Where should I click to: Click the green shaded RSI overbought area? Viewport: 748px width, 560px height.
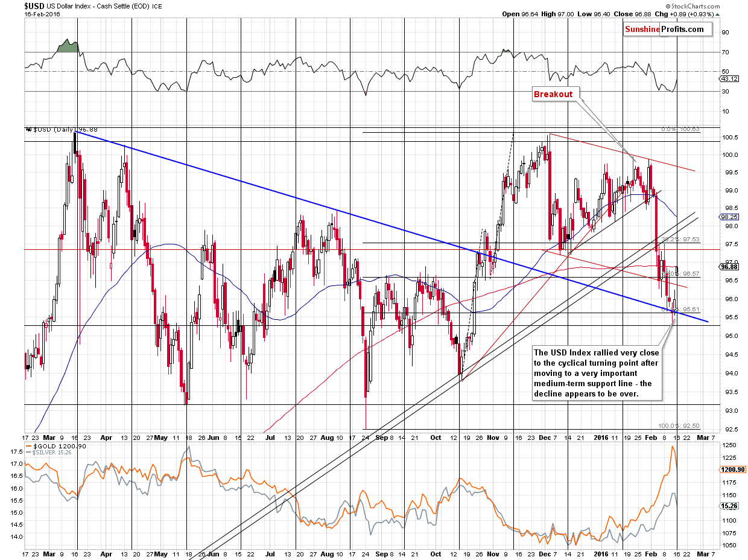tap(68, 46)
